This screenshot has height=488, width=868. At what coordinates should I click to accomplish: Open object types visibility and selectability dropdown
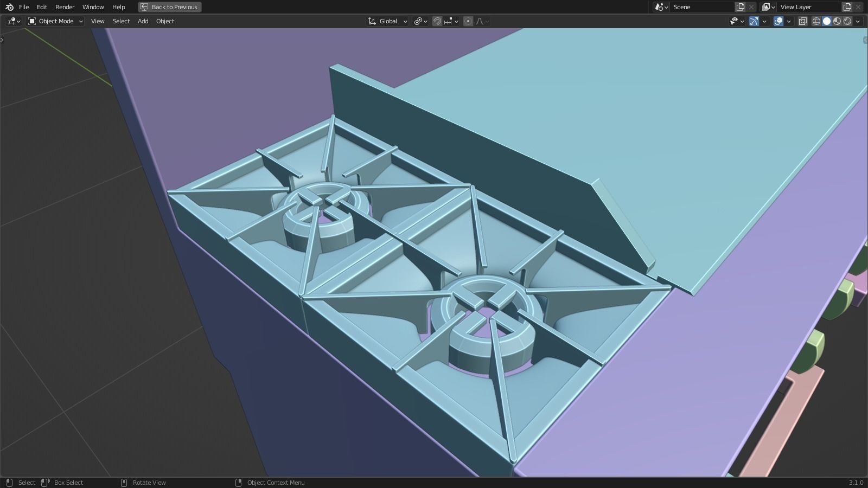[x=737, y=21]
